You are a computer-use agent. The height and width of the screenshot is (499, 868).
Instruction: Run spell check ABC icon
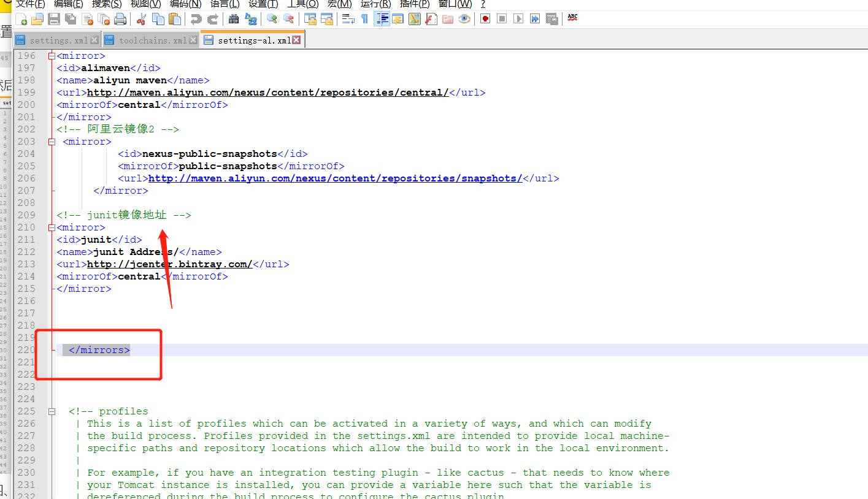point(572,19)
